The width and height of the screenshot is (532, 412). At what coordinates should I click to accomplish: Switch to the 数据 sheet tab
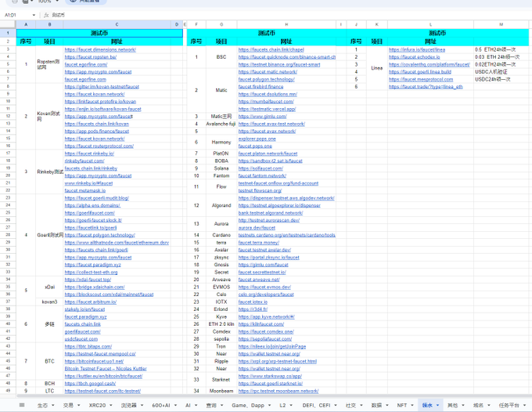[x=376, y=405]
